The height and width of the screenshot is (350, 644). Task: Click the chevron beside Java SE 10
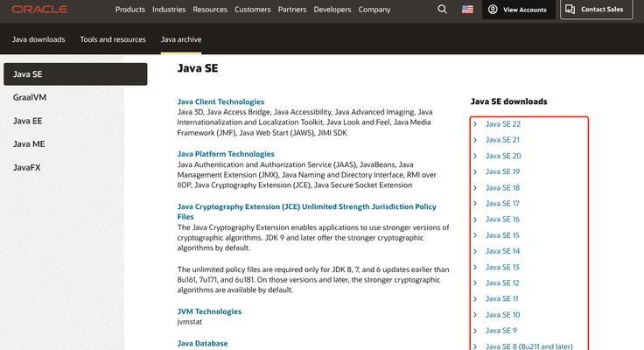point(475,315)
